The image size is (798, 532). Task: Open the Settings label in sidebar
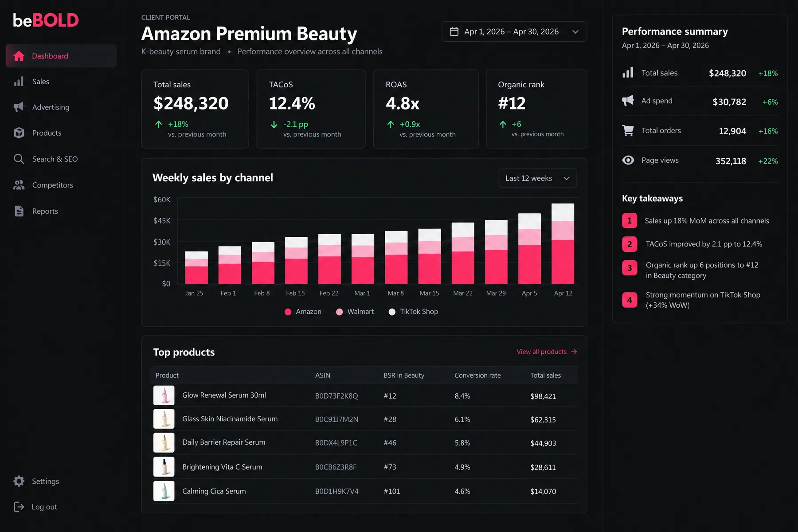45,481
